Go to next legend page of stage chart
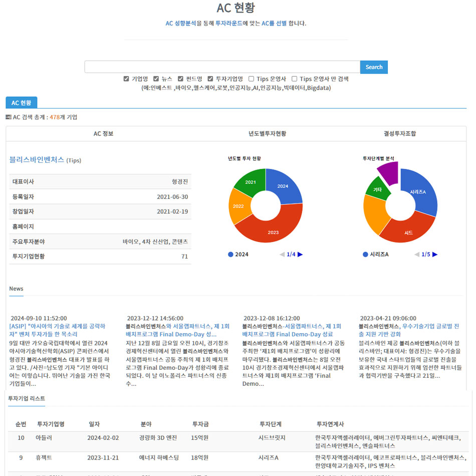This screenshot has width=476, height=476. coord(435,255)
